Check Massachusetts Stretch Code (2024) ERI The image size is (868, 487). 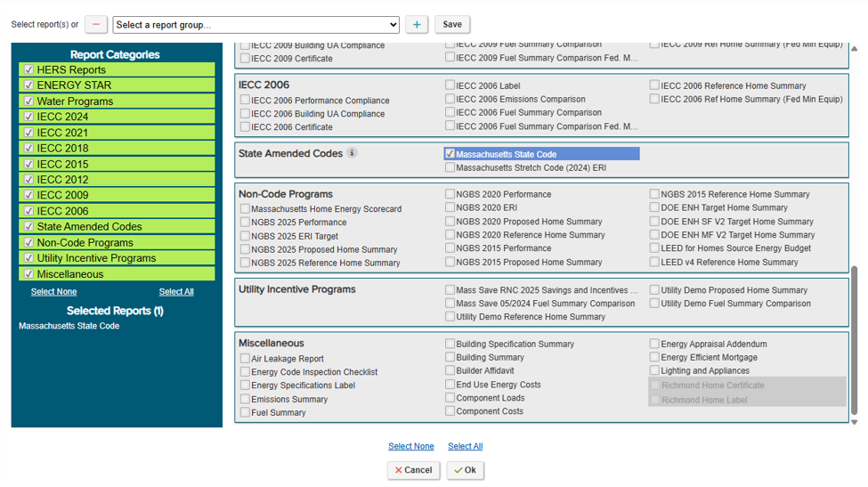pyautogui.click(x=450, y=167)
